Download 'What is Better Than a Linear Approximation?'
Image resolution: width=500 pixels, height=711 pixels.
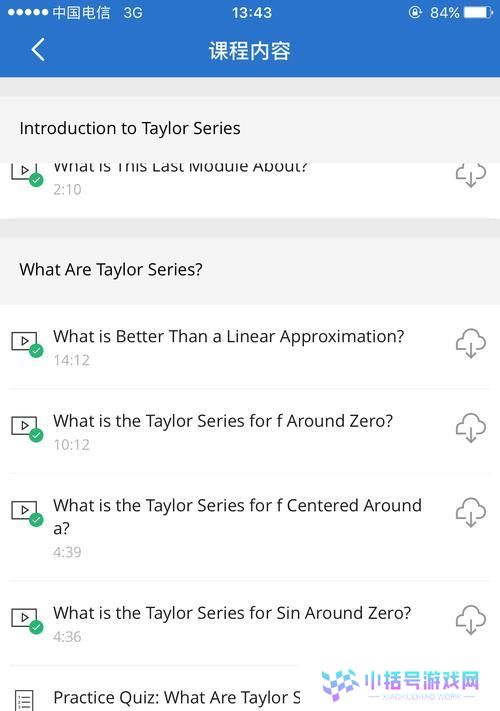[x=471, y=343]
